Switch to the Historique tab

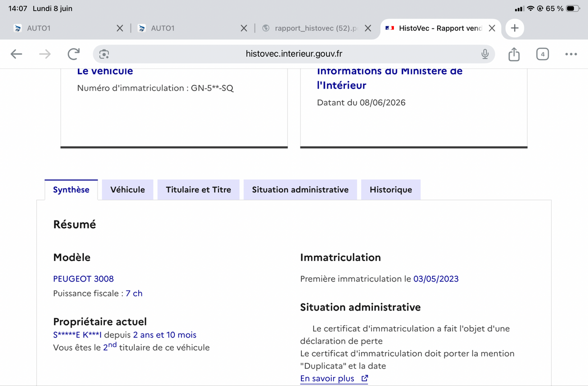pyautogui.click(x=391, y=190)
